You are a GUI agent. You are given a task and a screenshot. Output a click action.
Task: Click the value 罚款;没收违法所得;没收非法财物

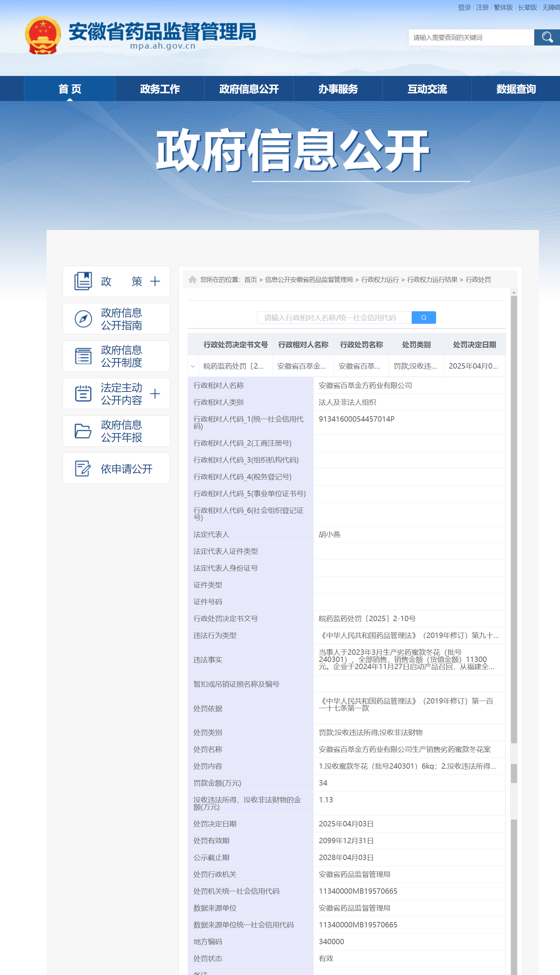coord(370,732)
